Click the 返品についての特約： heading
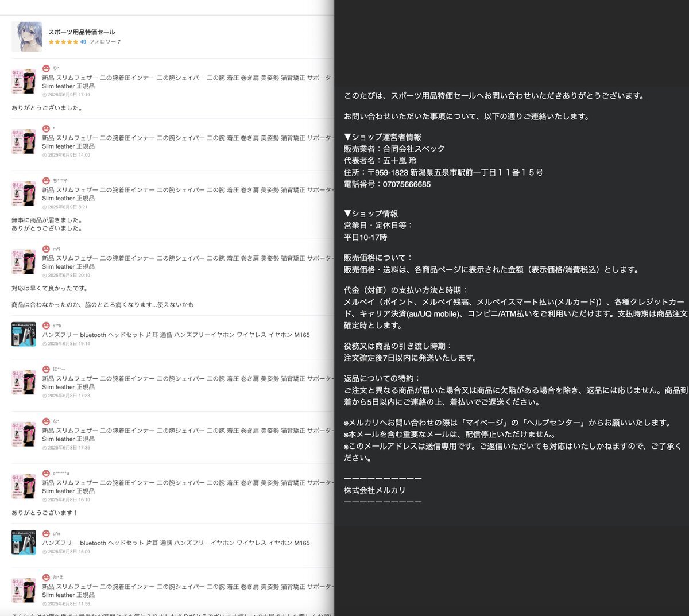The height and width of the screenshot is (616, 689). 382,378
